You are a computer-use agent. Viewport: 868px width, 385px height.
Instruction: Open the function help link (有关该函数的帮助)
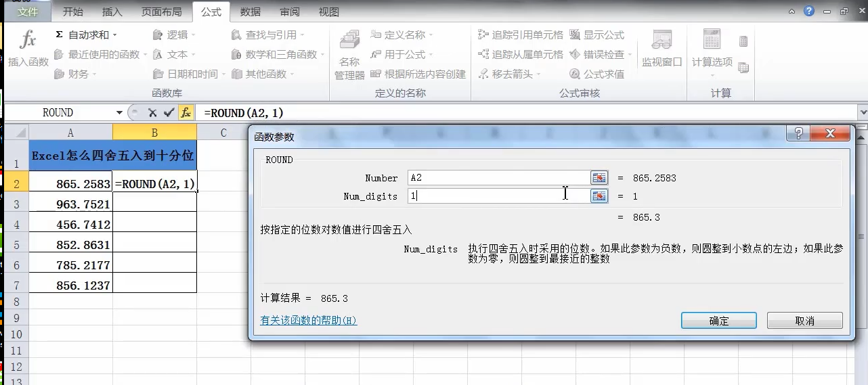(308, 321)
